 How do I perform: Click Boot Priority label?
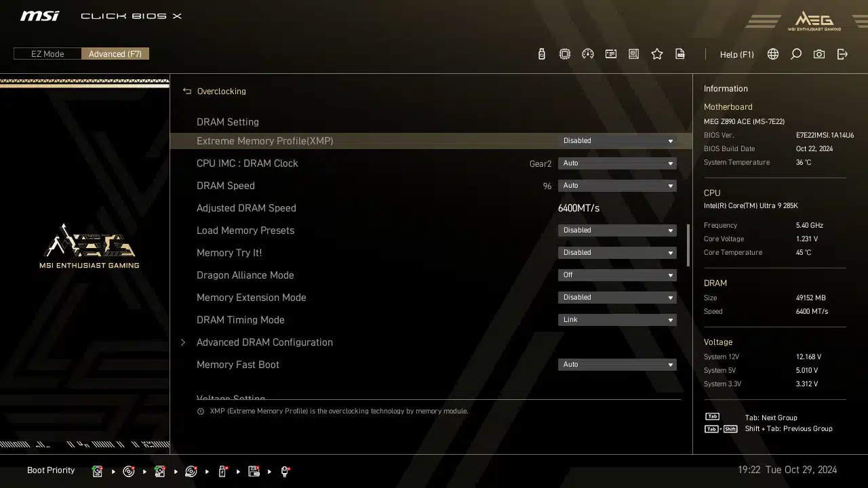click(51, 470)
